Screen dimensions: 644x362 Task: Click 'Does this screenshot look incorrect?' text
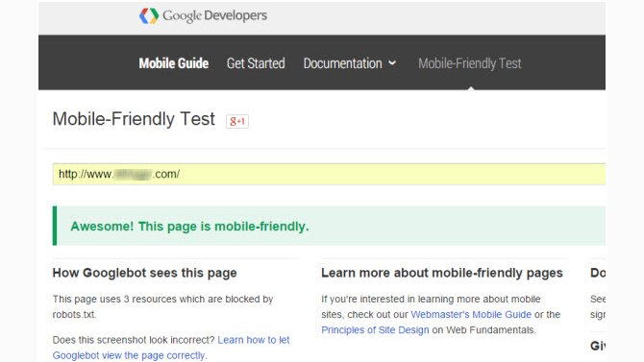coord(134,340)
